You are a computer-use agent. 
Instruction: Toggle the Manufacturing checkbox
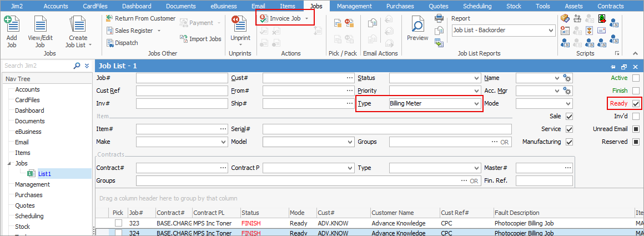point(569,142)
